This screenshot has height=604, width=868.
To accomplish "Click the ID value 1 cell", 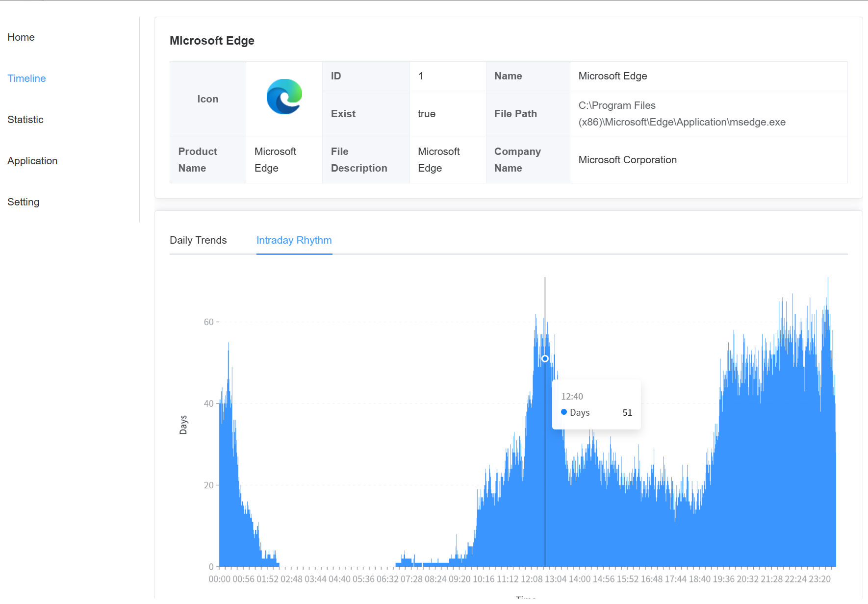I will (x=448, y=76).
